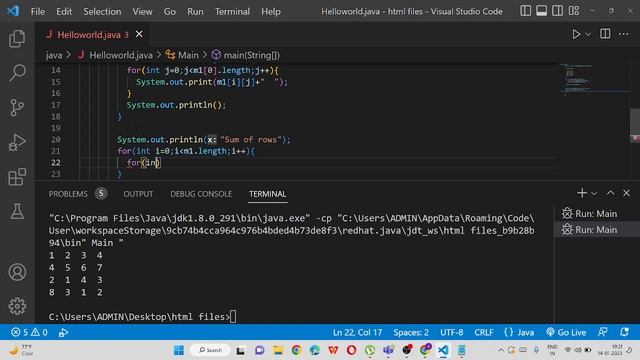
Task: Open the Extensions view
Action: 17,177
